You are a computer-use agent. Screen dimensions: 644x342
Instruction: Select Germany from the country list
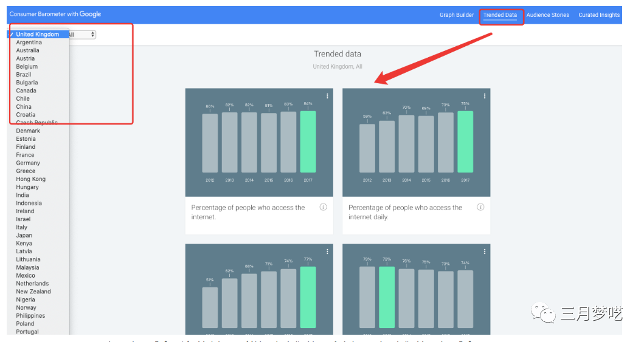(28, 163)
